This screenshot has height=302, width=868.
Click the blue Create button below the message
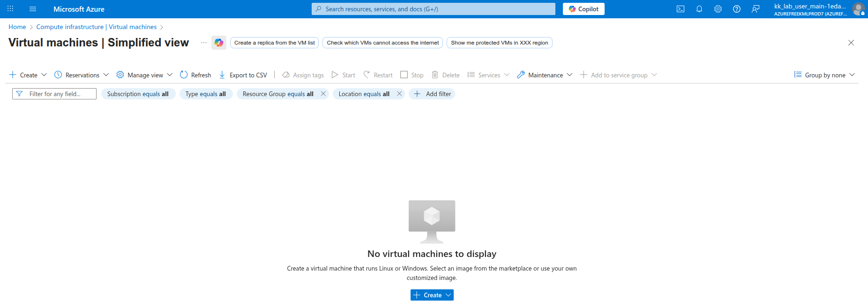point(432,295)
